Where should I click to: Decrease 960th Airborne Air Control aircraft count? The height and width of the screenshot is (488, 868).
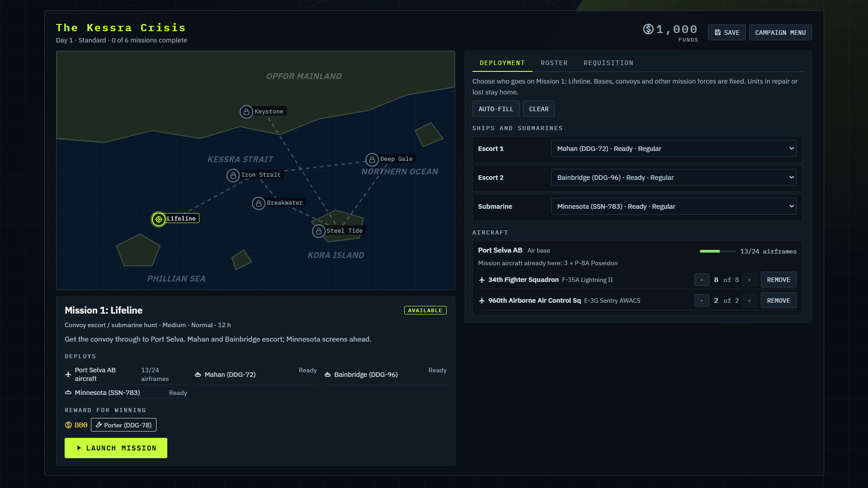coord(702,301)
